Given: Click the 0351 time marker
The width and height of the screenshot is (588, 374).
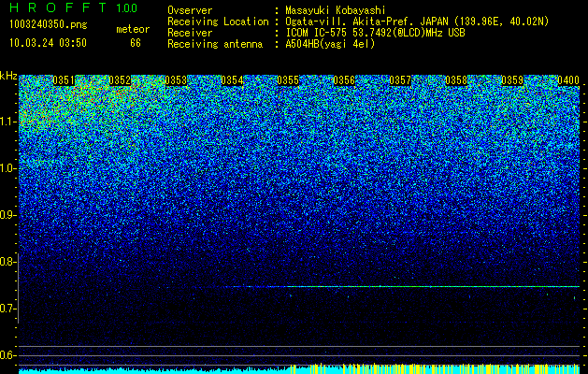Looking at the screenshot, I should pyautogui.click(x=64, y=80).
